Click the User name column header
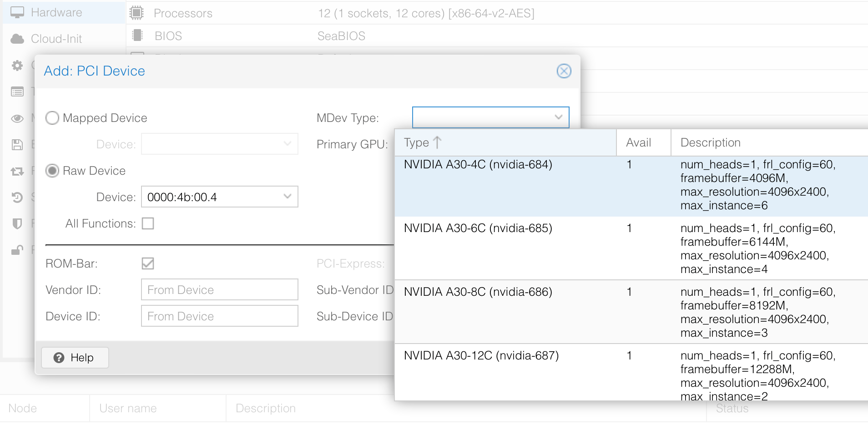868x425 pixels. click(158, 408)
